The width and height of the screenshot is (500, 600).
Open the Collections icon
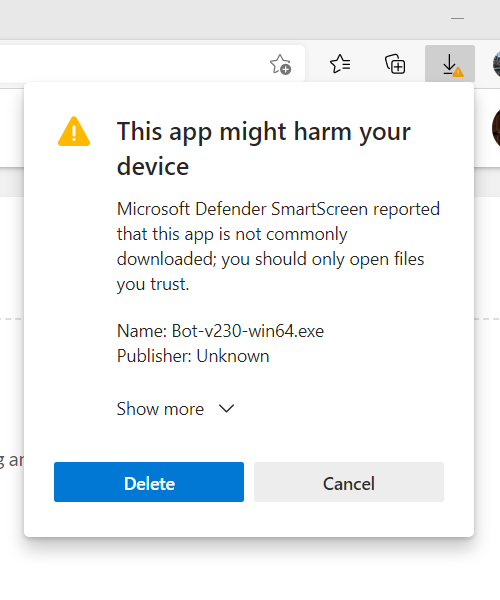click(395, 64)
